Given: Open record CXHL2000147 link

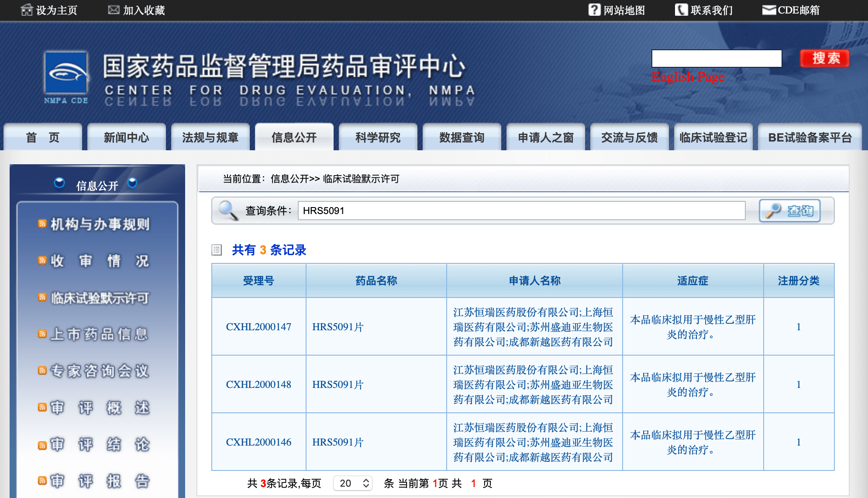Looking at the screenshot, I should tap(258, 327).
